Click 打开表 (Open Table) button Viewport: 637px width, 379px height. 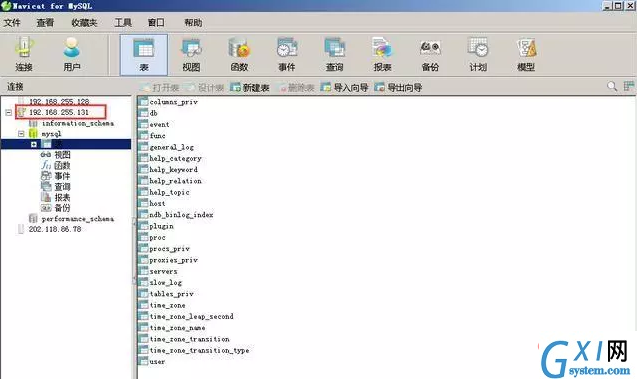tap(160, 87)
